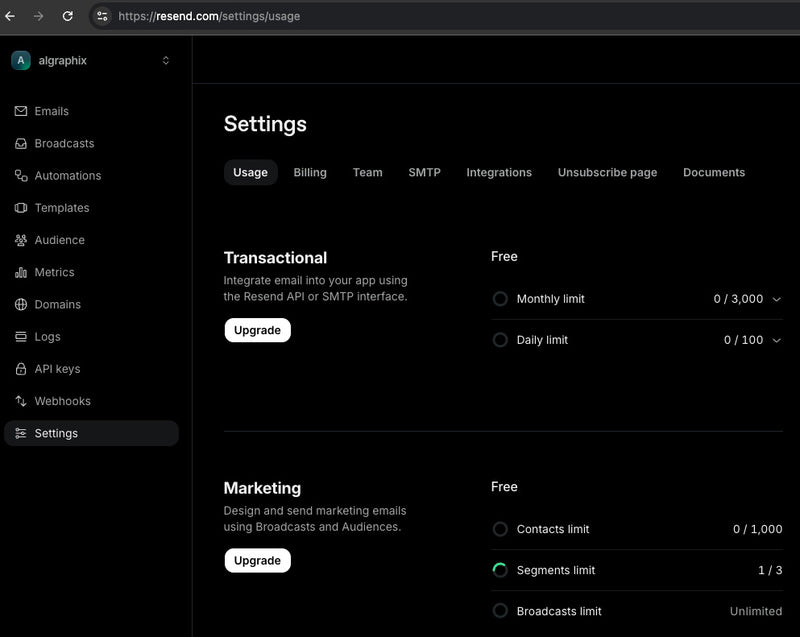This screenshot has height=637, width=800.
Task: Switch to the Integrations tab
Action: [499, 172]
